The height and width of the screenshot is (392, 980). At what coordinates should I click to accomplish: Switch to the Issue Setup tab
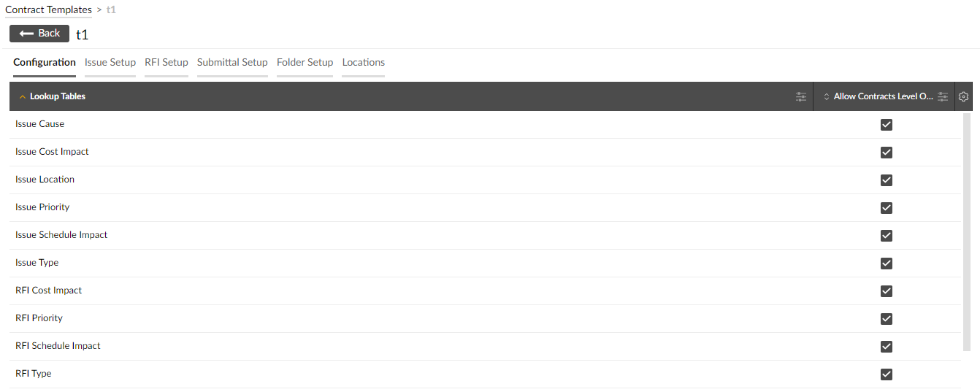click(x=110, y=63)
